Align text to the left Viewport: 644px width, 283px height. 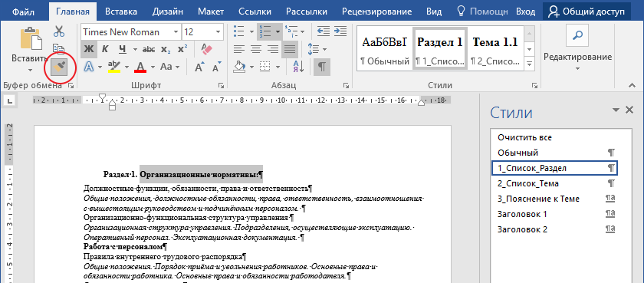[x=239, y=49]
